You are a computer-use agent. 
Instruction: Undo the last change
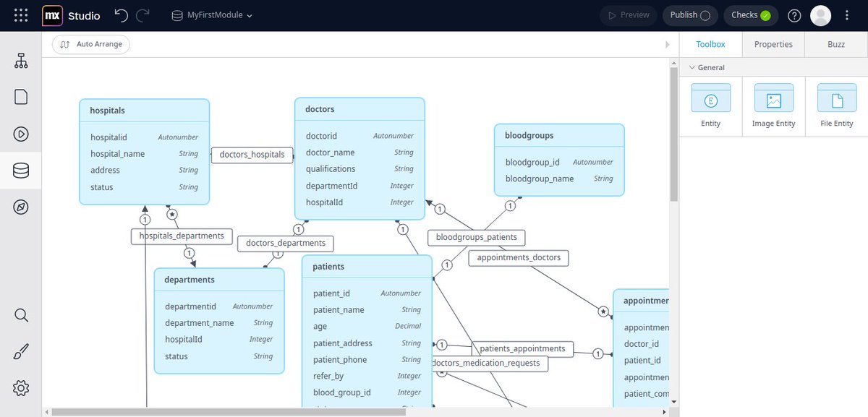pyautogui.click(x=121, y=15)
